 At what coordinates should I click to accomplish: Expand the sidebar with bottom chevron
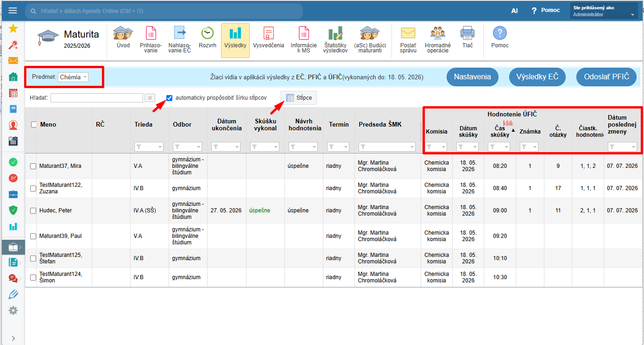[x=13, y=338]
